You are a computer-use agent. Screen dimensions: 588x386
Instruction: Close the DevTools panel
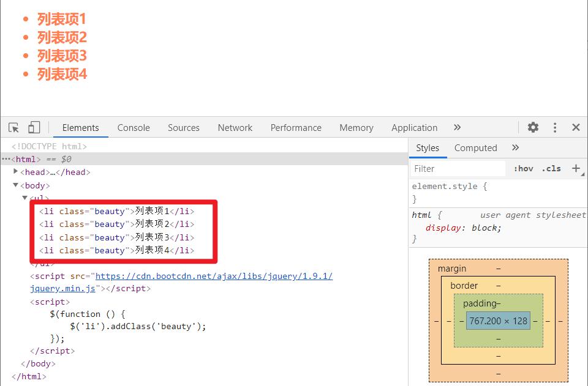576,127
